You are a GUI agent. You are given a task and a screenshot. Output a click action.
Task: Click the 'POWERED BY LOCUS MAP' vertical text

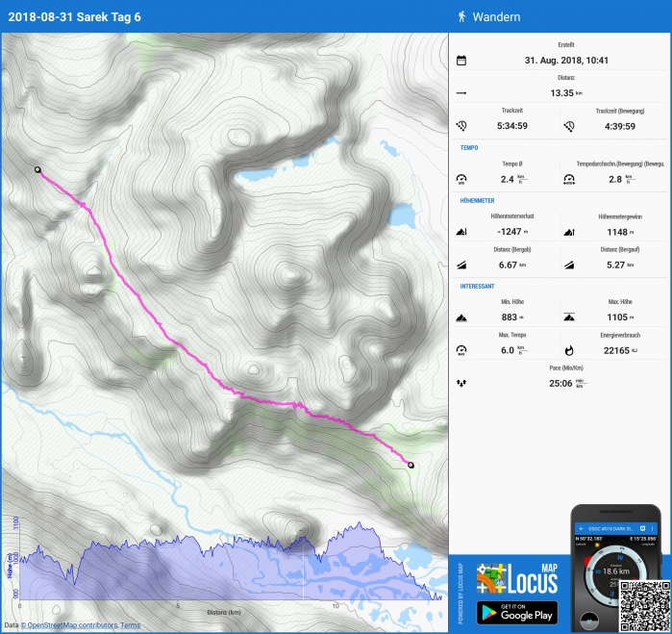tap(460, 594)
